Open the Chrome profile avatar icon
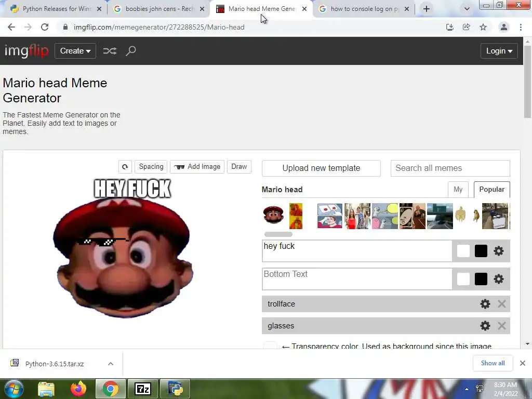532x399 pixels. point(504,27)
